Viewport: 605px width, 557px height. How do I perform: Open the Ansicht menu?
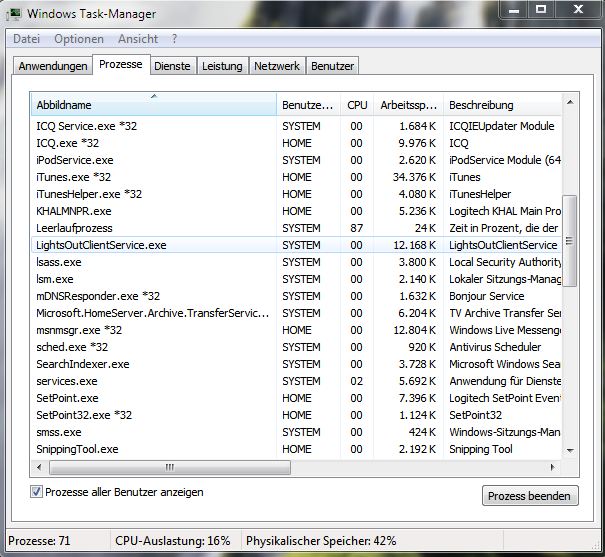coord(138,39)
